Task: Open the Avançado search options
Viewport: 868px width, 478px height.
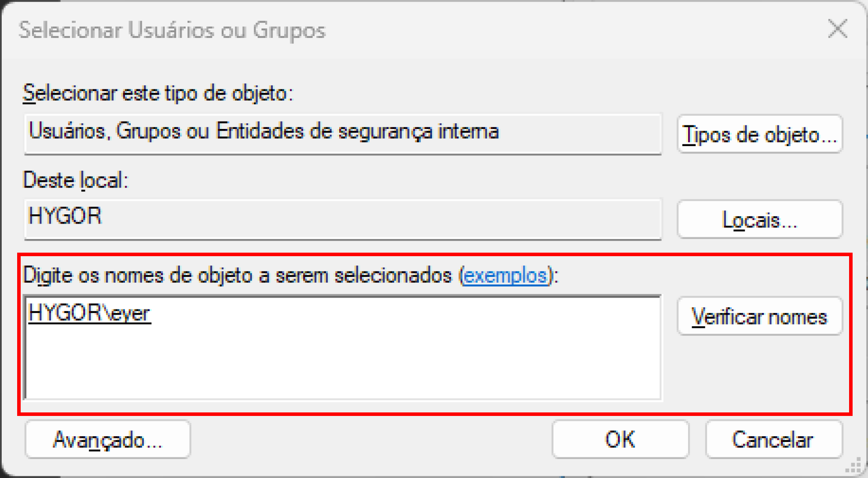Action: (x=108, y=440)
